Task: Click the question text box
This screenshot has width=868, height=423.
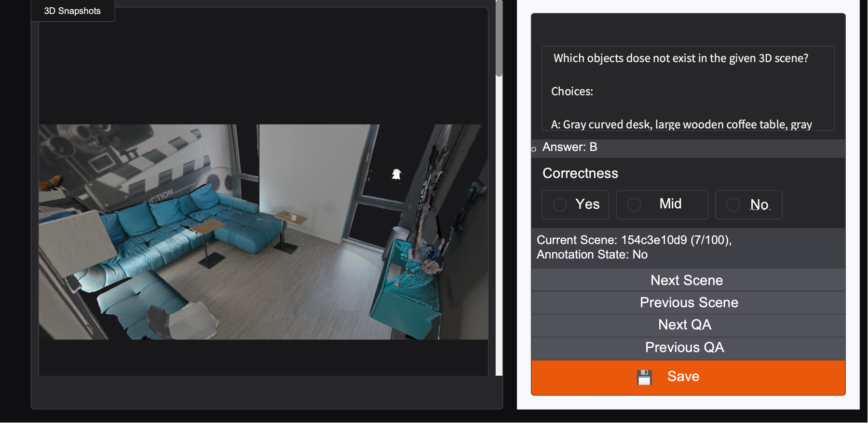Action: [x=688, y=88]
